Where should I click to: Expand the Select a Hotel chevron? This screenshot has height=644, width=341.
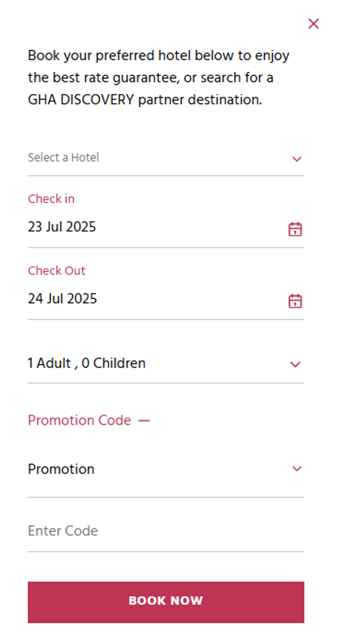pyautogui.click(x=297, y=159)
